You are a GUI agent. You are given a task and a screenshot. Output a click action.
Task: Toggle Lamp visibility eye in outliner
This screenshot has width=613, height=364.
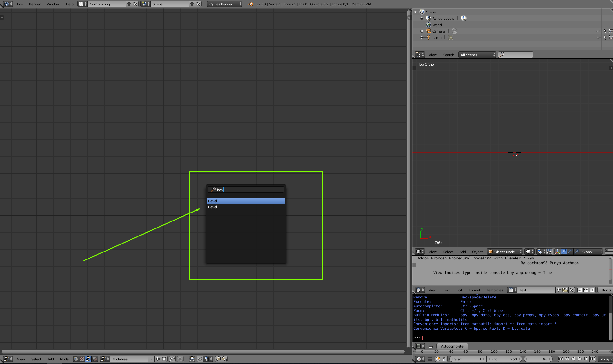[x=598, y=38]
